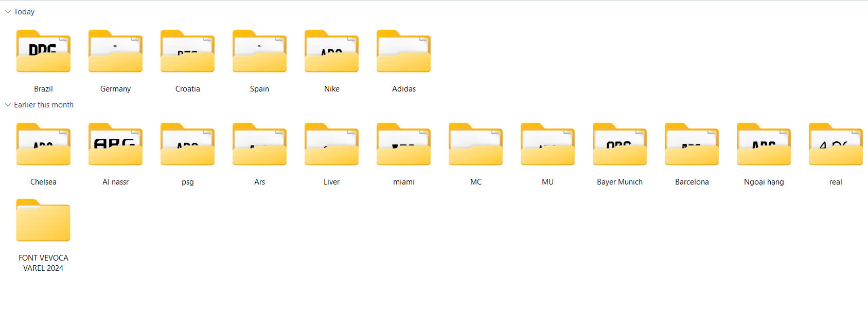Collapse the Earlier this month group chevron

click(8, 105)
